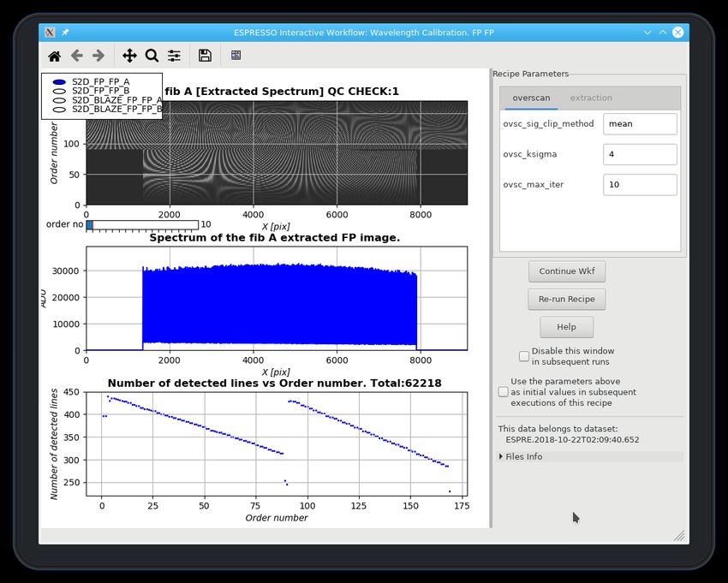The image size is (728, 583).
Task: Select the overscan tab
Action: (531, 98)
